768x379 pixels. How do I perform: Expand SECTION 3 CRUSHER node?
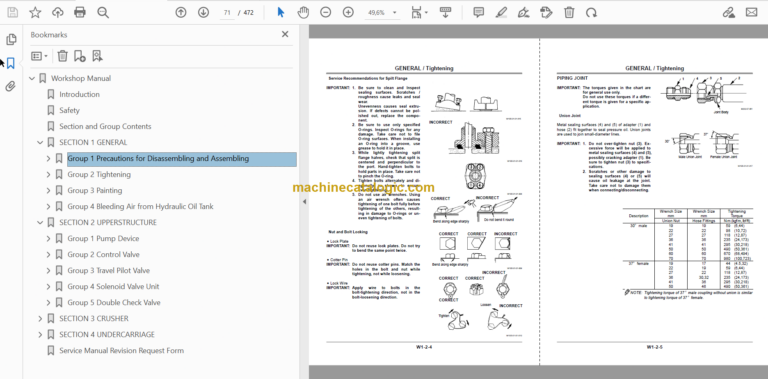[40, 319]
